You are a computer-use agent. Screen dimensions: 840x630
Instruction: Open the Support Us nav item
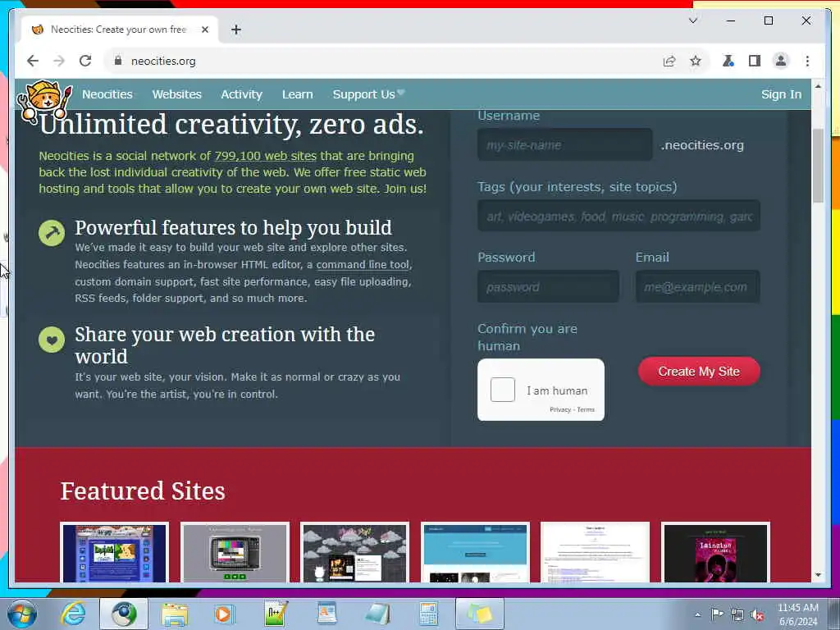[x=368, y=94]
